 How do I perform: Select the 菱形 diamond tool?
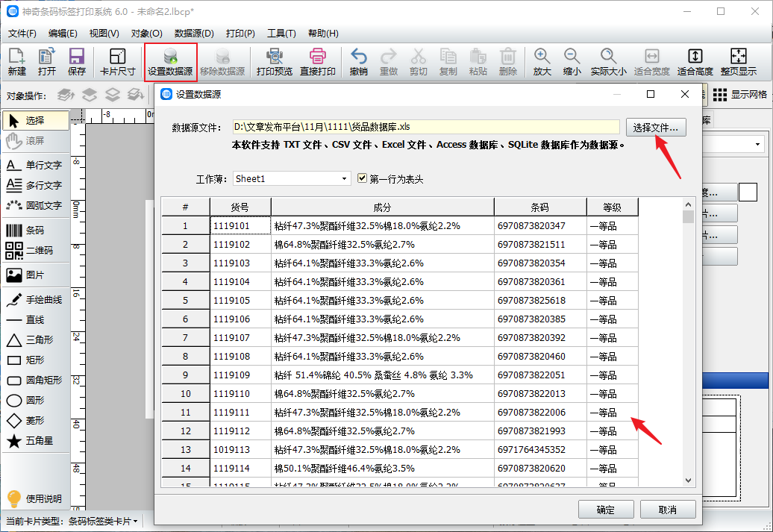[36, 421]
